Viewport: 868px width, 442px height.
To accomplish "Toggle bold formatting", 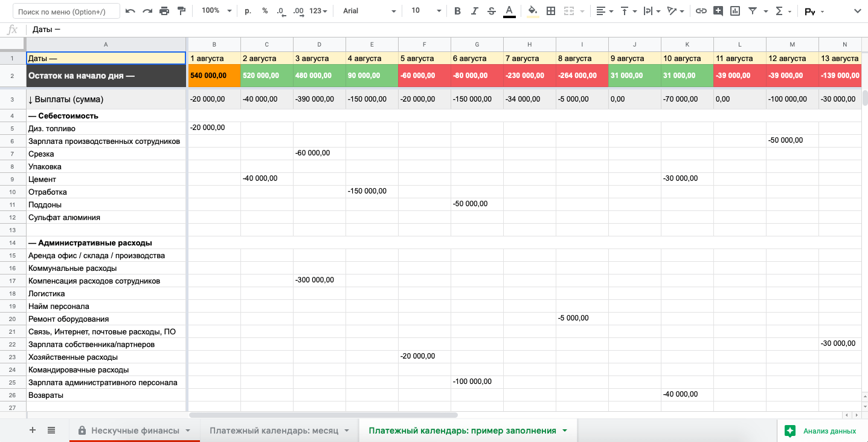I will coord(457,11).
